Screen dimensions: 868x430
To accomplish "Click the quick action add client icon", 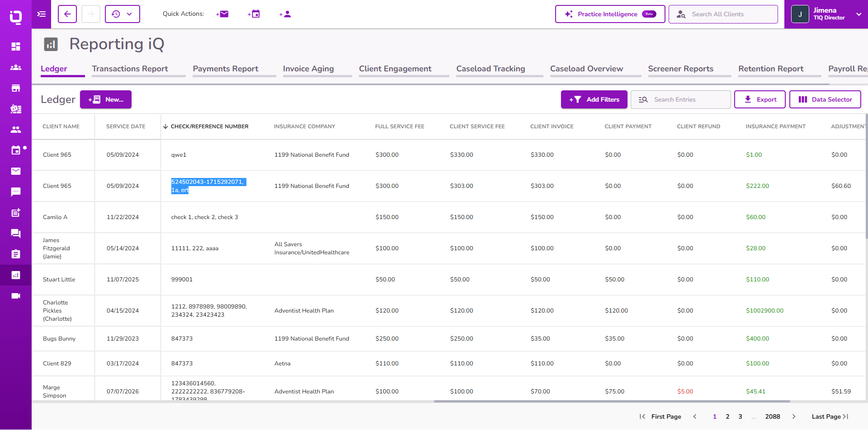I will point(285,14).
